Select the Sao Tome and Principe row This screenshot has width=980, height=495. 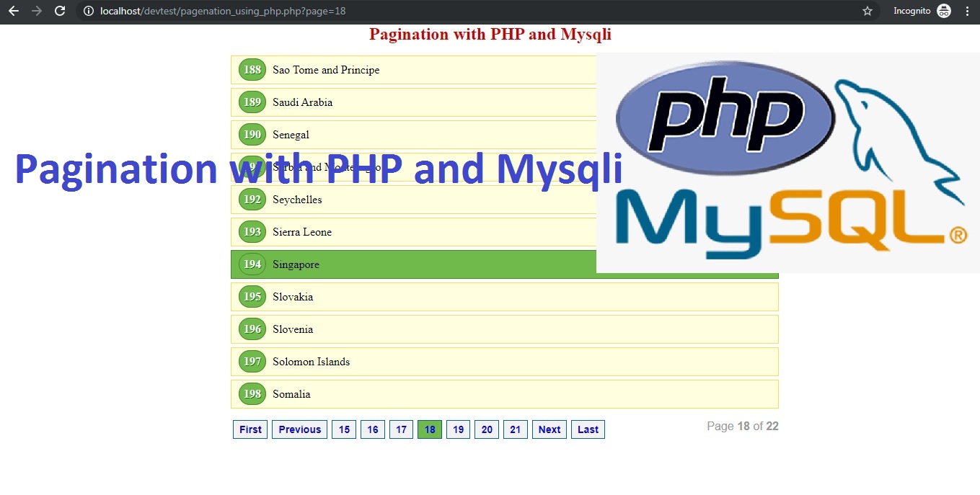click(x=413, y=70)
